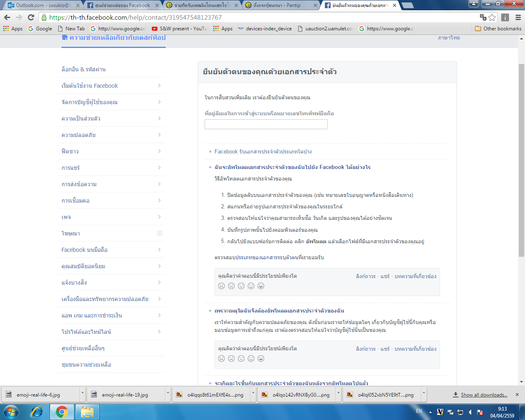Open the Chrome profile user button

point(474,4)
